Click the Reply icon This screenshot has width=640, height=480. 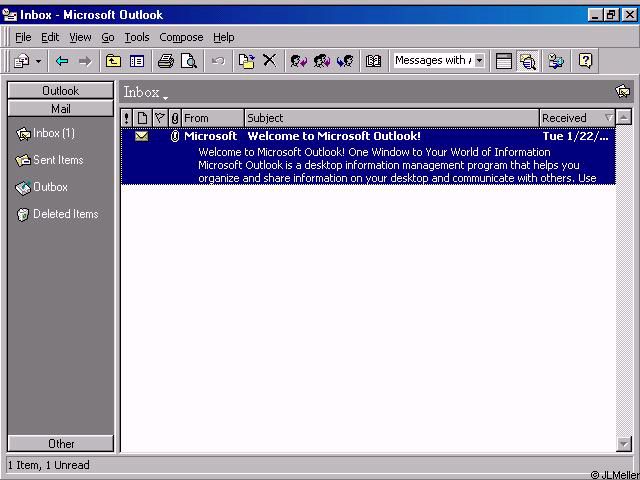click(299, 61)
